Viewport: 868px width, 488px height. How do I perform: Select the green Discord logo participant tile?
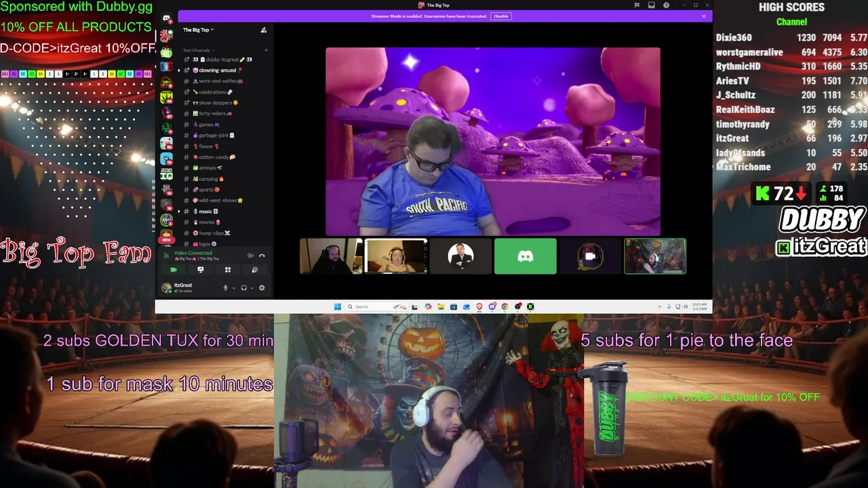526,256
